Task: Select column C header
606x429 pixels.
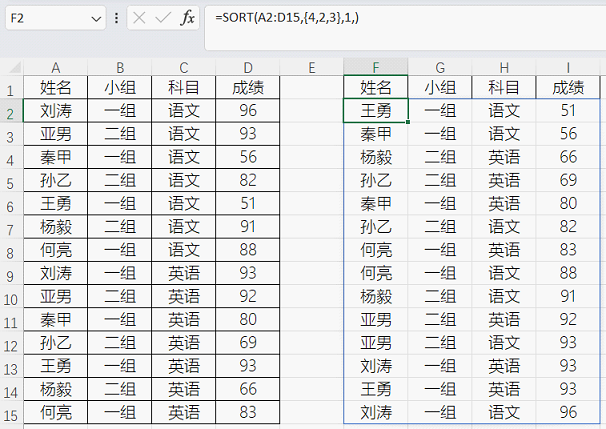Action: point(184,68)
